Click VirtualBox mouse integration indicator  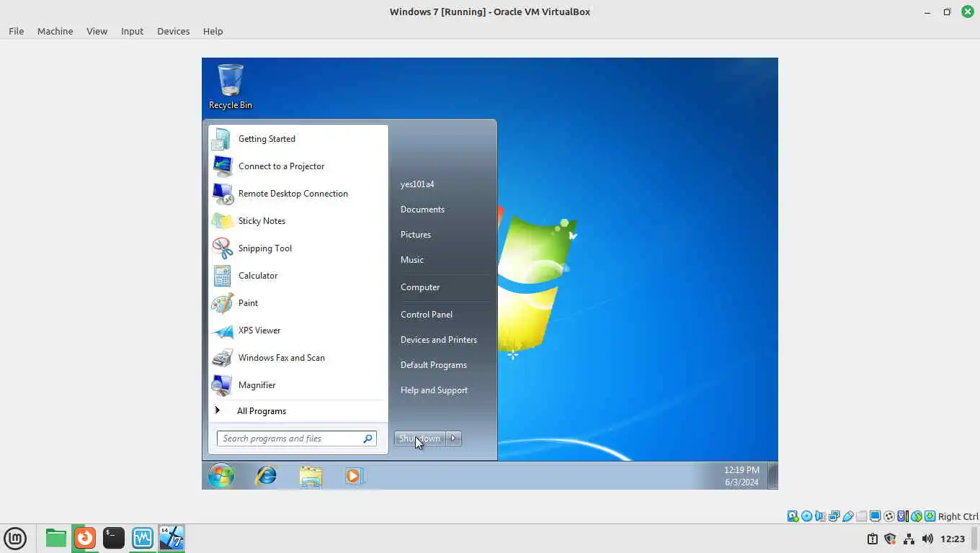(x=917, y=516)
